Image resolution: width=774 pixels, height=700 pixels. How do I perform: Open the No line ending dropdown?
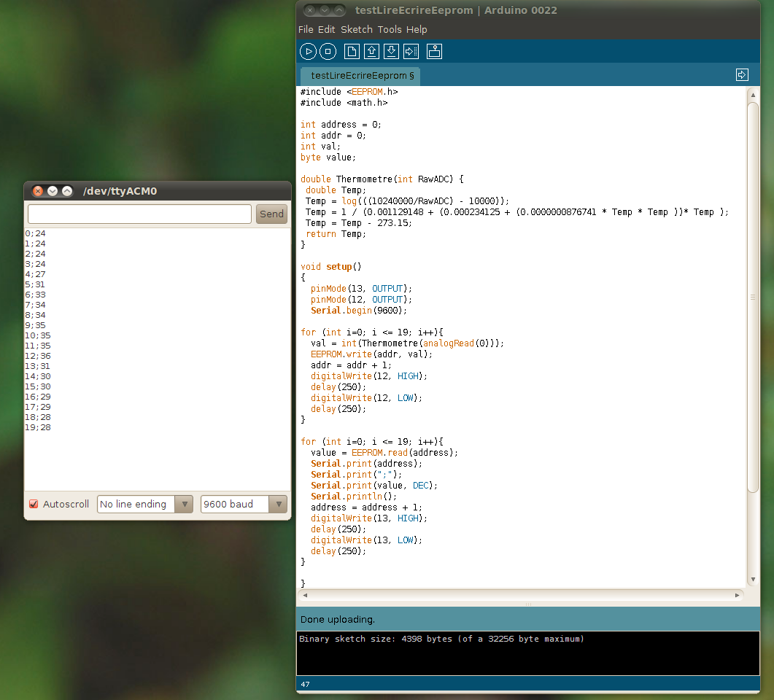point(145,504)
